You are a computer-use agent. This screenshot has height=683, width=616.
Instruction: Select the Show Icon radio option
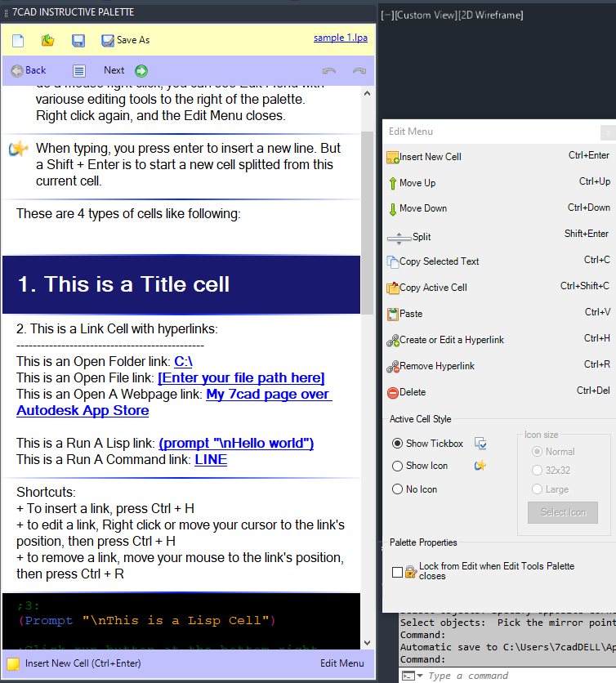[398, 466]
